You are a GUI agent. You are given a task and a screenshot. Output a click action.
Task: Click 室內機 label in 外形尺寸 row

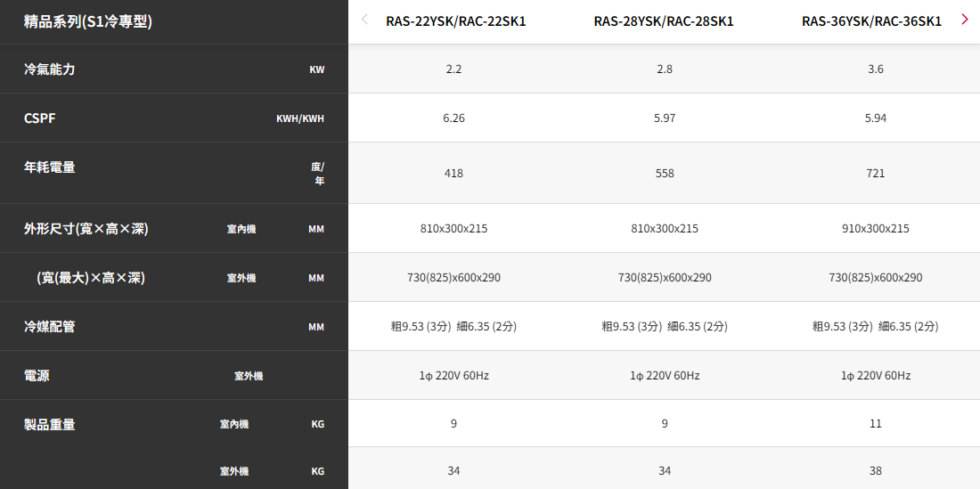[x=241, y=229]
